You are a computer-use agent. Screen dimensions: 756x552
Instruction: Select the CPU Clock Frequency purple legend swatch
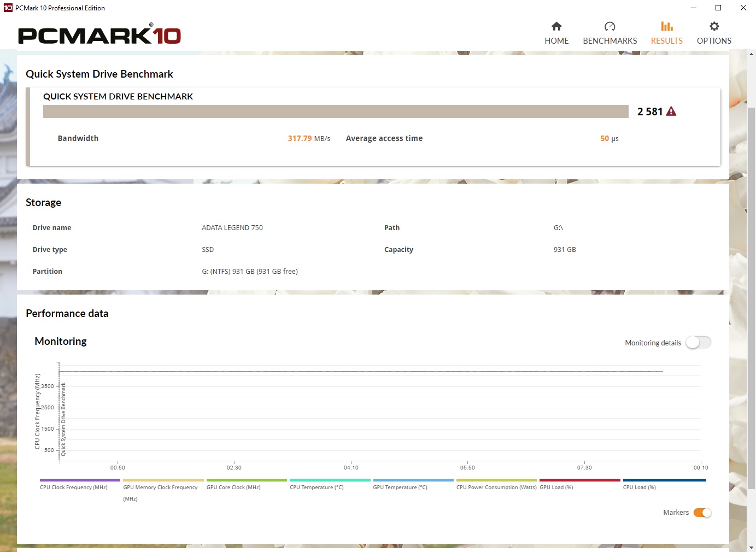click(x=80, y=480)
